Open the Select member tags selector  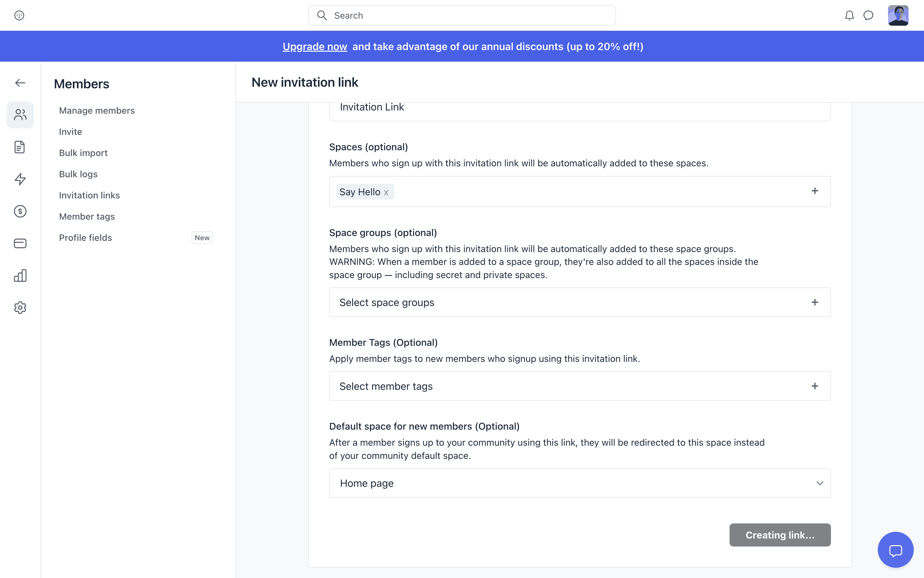[580, 386]
